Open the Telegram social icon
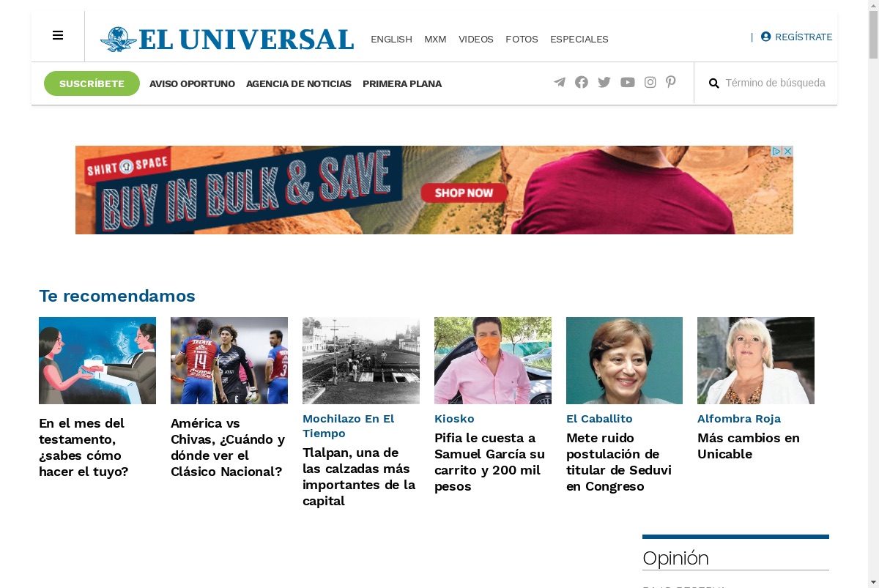Image resolution: width=879 pixels, height=588 pixels. pyautogui.click(x=560, y=82)
